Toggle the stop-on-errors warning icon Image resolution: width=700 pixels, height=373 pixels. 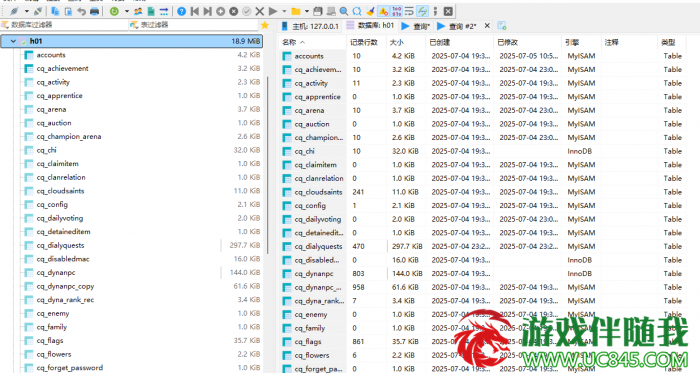tap(383, 11)
